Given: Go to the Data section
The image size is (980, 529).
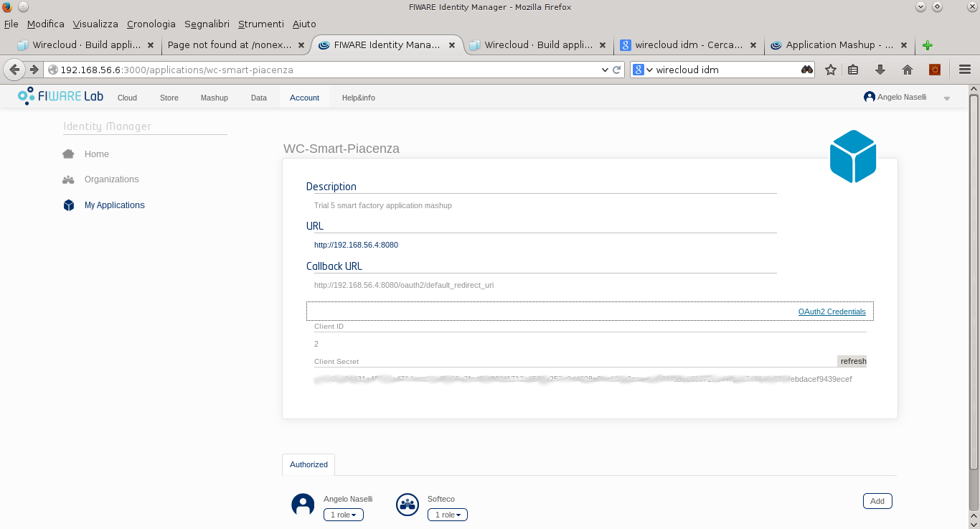Looking at the screenshot, I should [x=259, y=98].
